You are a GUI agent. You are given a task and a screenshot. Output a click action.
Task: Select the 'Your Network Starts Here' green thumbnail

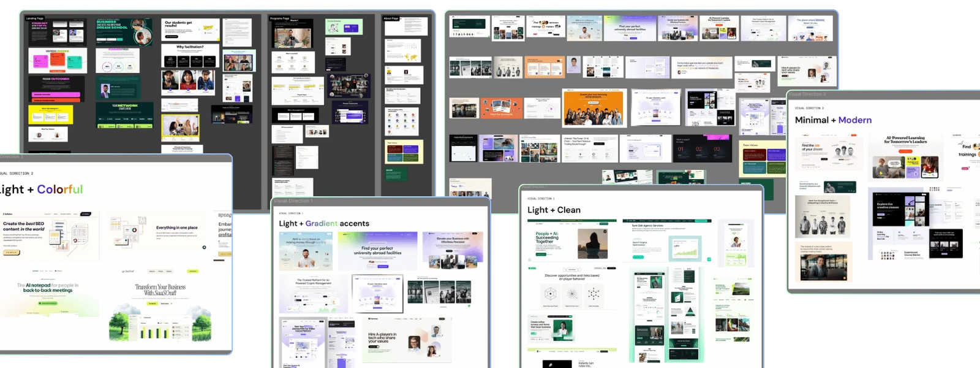125,115
